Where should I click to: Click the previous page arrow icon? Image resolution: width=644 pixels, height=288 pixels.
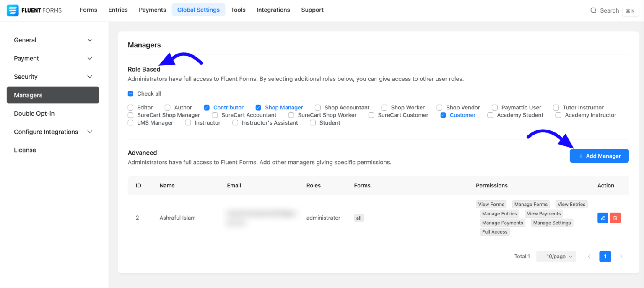(x=589, y=256)
